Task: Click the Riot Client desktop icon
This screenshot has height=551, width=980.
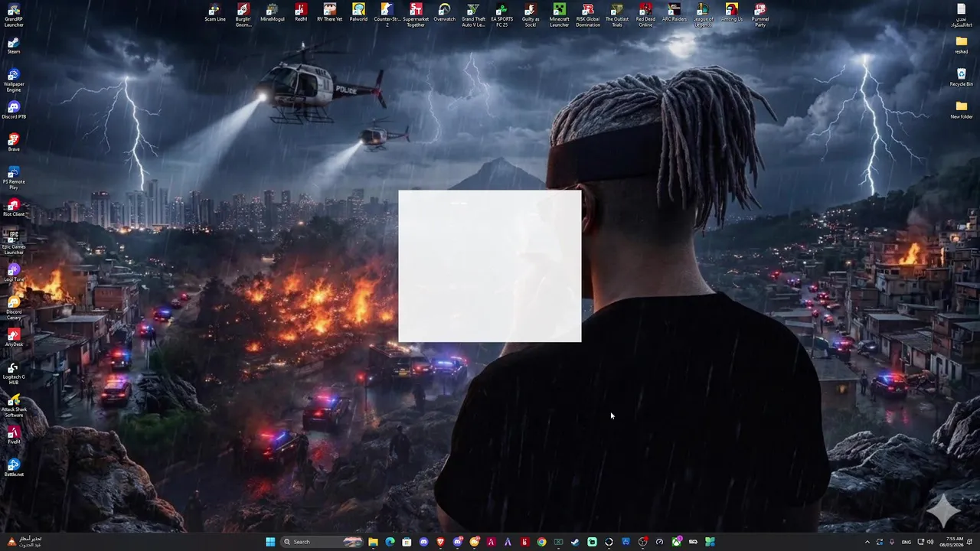Action: (x=14, y=207)
